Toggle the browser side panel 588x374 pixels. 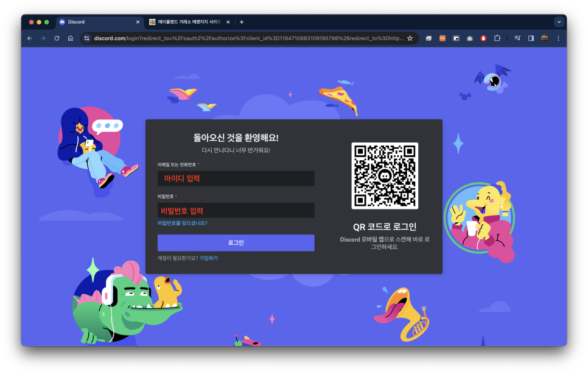click(531, 38)
